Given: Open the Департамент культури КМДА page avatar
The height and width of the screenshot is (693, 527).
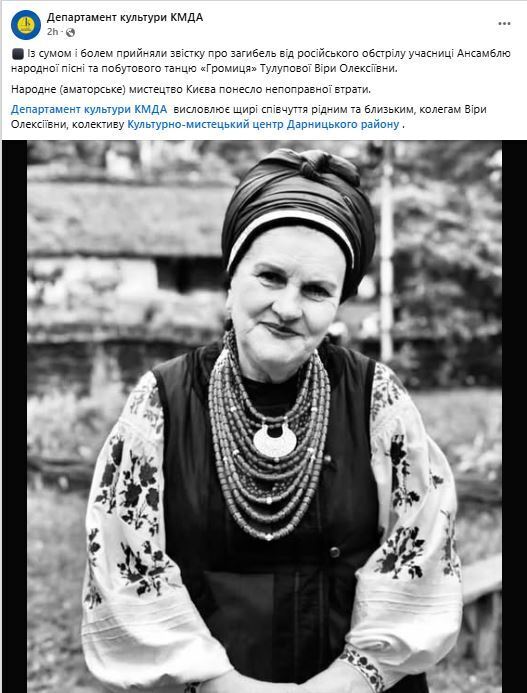Looking at the screenshot, I should click(x=26, y=25).
